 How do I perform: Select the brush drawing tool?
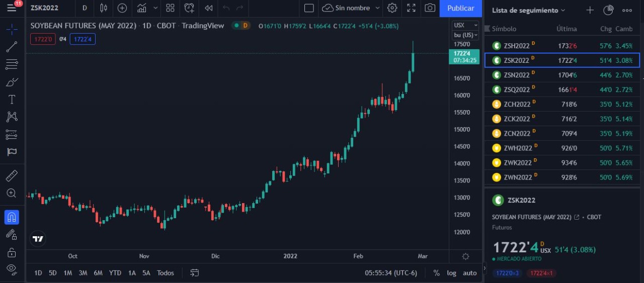coord(12,82)
